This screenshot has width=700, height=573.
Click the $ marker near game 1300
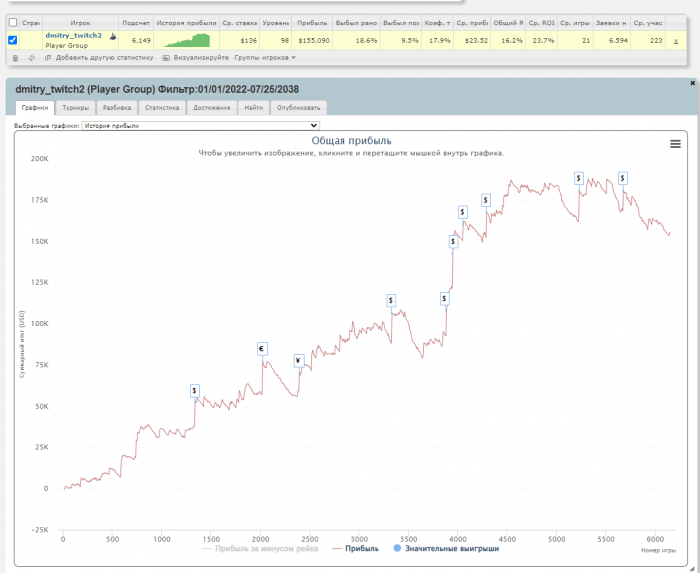coord(194,391)
